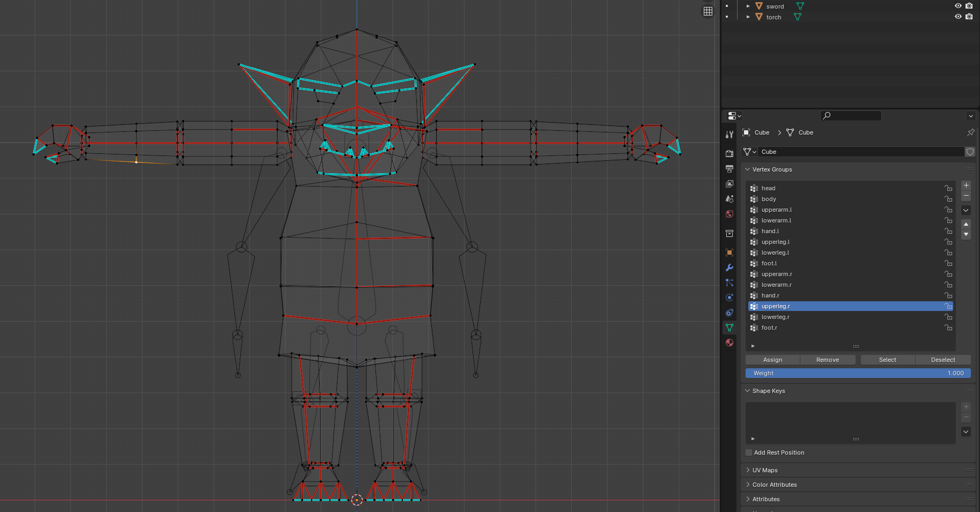Image resolution: width=980 pixels, height=512 pixels.
Task: Click the Assign button
Action: point(772,360)
